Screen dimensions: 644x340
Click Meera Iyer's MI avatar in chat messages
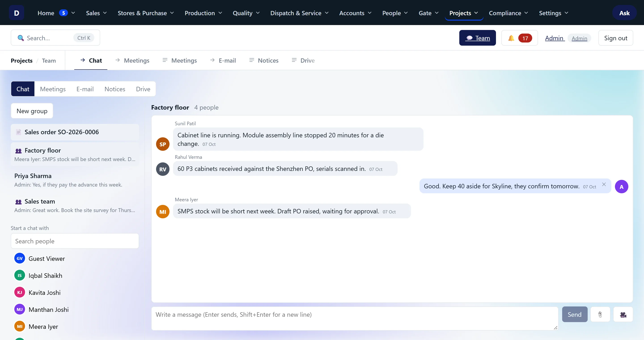pos(163,212)
